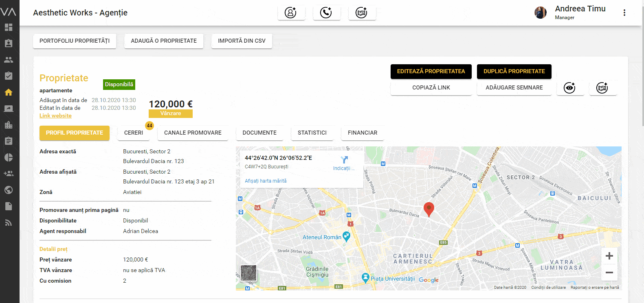Screen dimensions: 644x303
Task: Open the home properties icon in sidebar
Action: tap(9, 92)
